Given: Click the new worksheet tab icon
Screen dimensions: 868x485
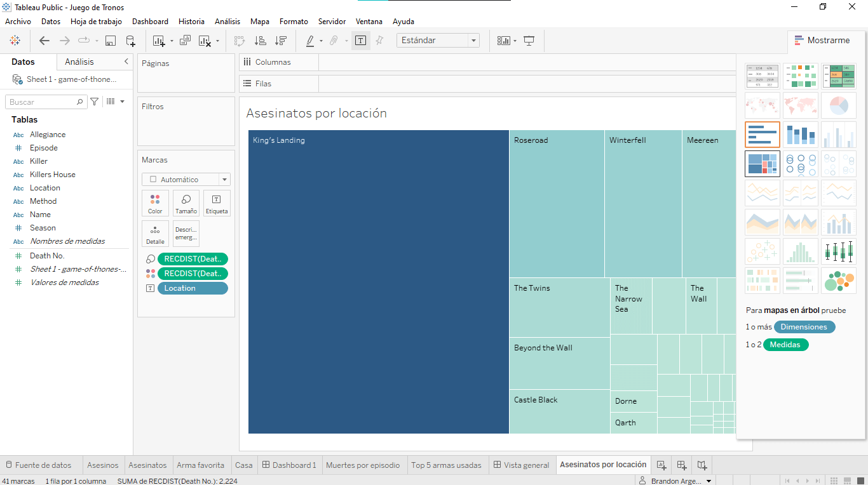Looking at the screenshot, I should click(661, 465).
